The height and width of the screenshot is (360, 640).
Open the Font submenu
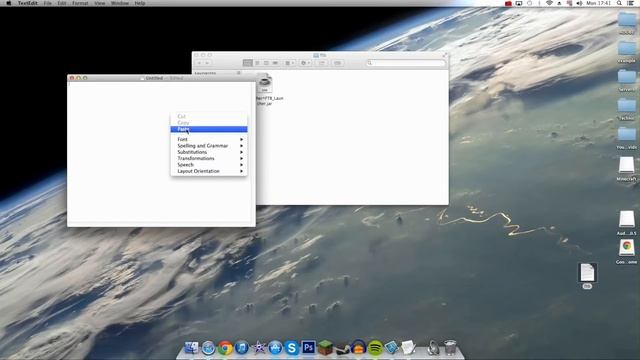[209, 139]
